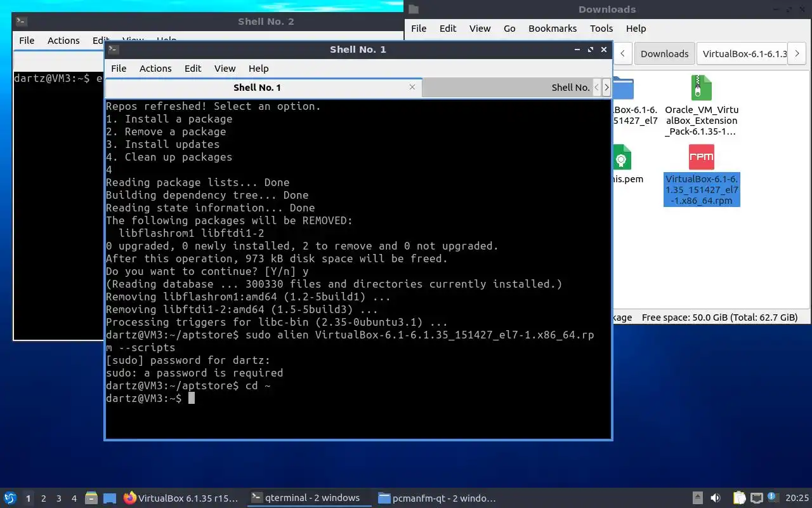Screen dimensions: 812x508
Task: Open Actions menu in Shell No. 2 window
Action: pos(63,41)
